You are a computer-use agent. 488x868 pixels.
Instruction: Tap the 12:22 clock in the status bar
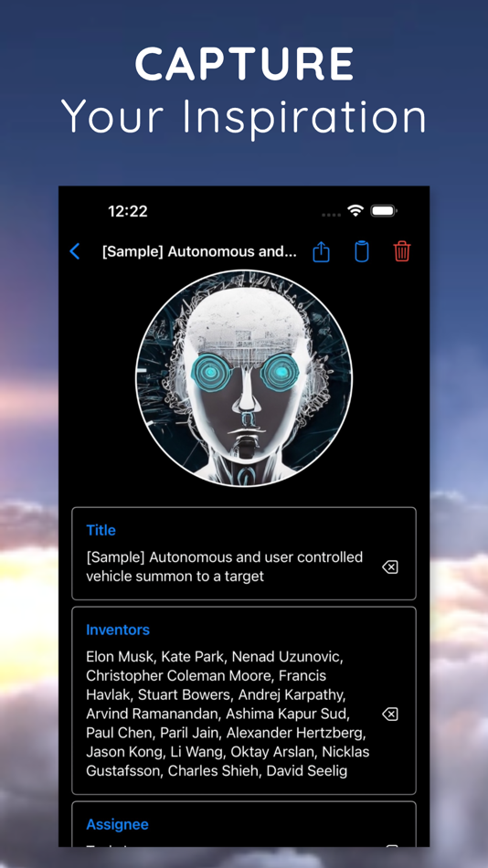point(128,211)
